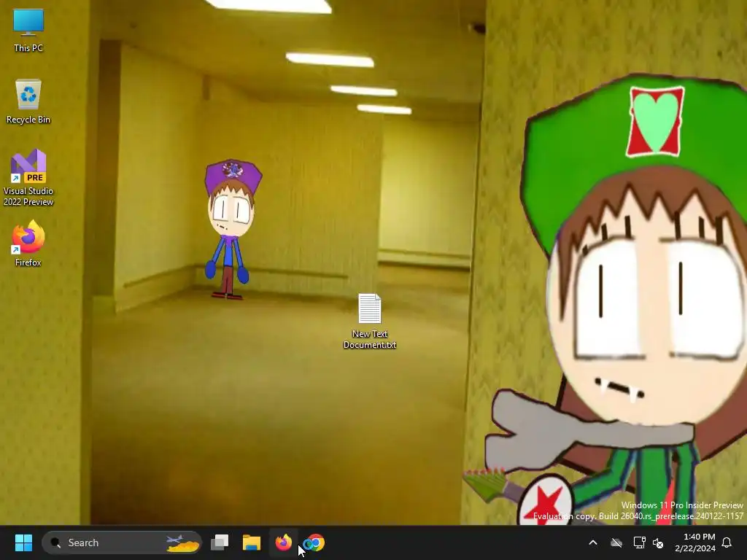Select Visual Studio 2022 Preview shortcut
Screen dimensions: 747x560
(x=28, y=178)
